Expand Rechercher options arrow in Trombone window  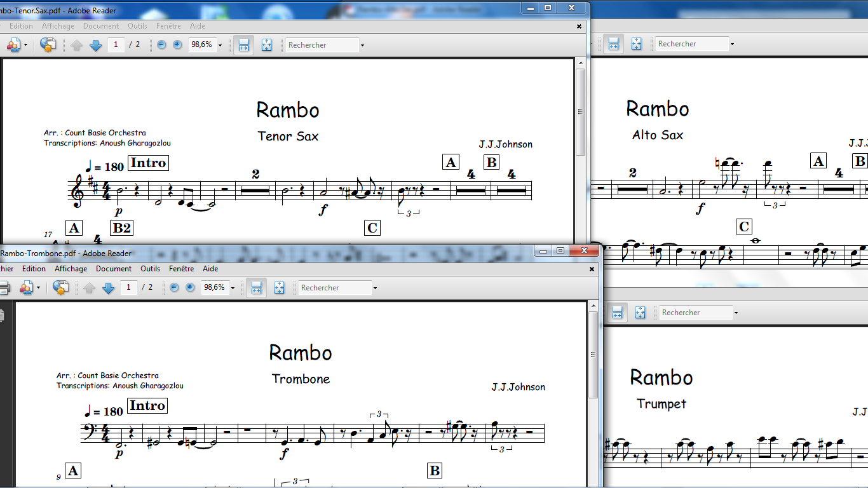click(x=375, y=288)
